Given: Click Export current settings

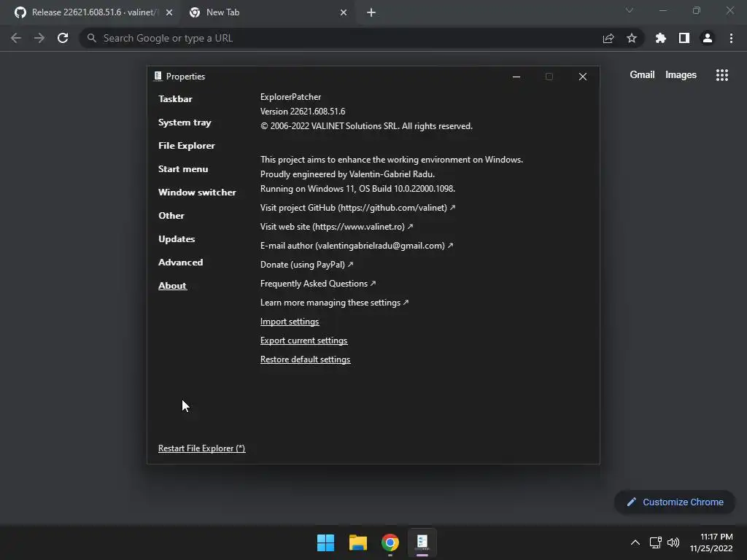Looking at the screenshot, I should (303, 341).
